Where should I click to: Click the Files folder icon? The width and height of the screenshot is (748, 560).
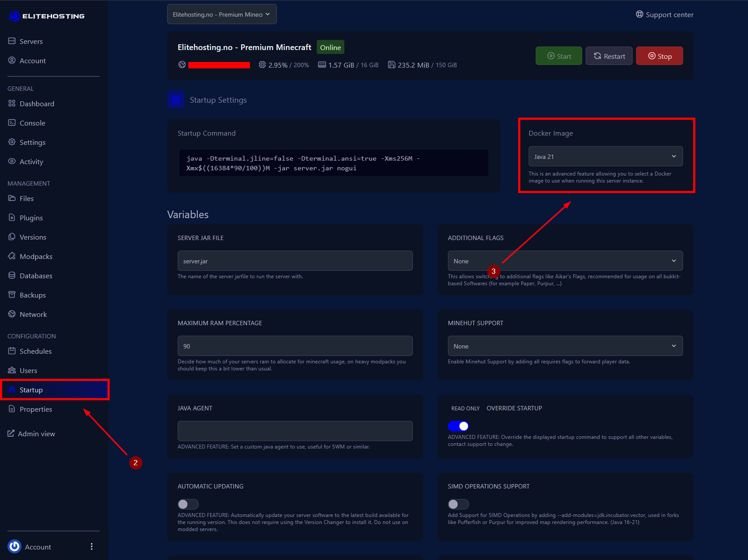point(12,198)
